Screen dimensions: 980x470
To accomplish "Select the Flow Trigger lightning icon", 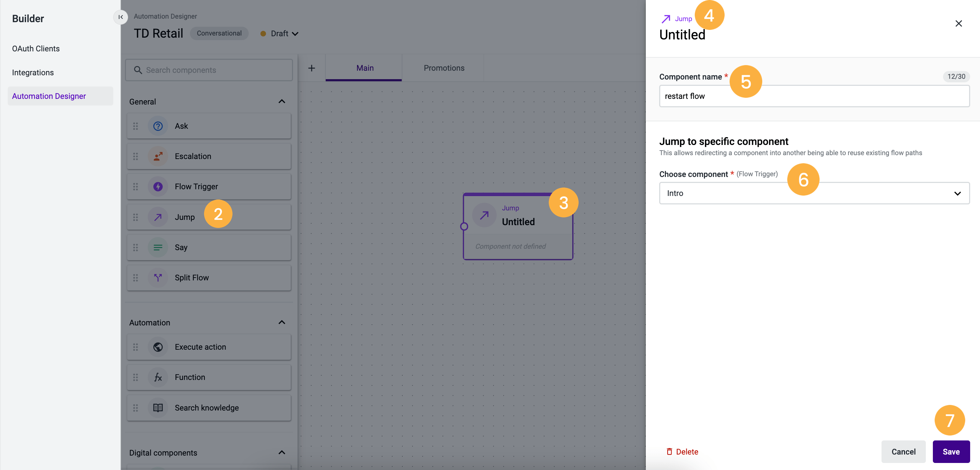I will coord(158,186).
